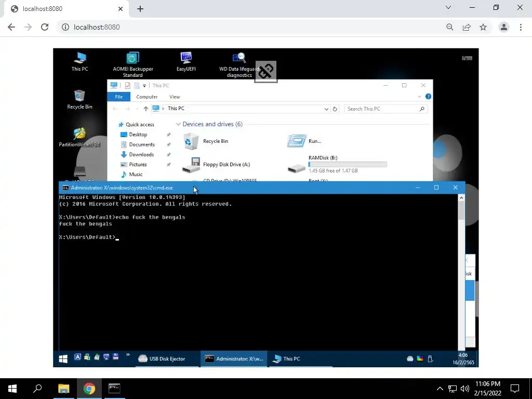Select Downloads in navigation pane

click(x=137, y=154)
